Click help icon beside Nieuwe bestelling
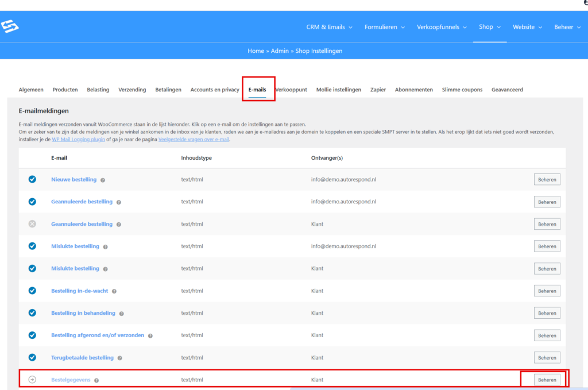The width and height of the screenshot is (588, 390). 103,180
